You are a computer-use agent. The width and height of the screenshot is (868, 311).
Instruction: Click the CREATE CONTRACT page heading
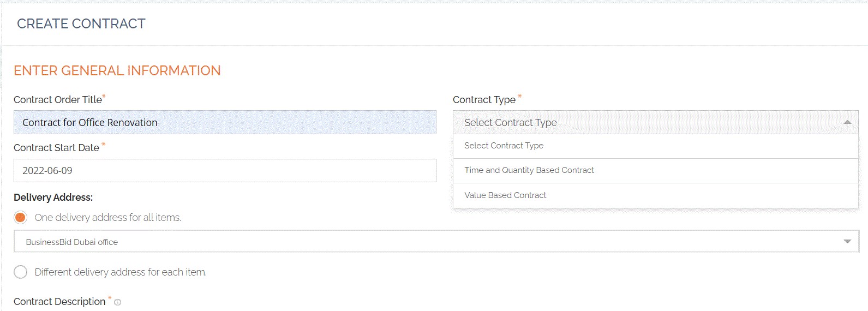coord(81,23)
